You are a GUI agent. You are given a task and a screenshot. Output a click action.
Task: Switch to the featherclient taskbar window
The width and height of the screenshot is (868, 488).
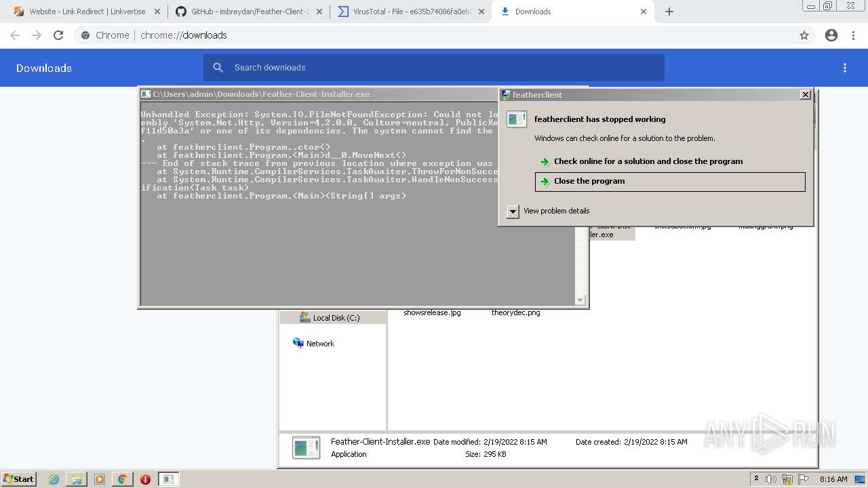169,479
